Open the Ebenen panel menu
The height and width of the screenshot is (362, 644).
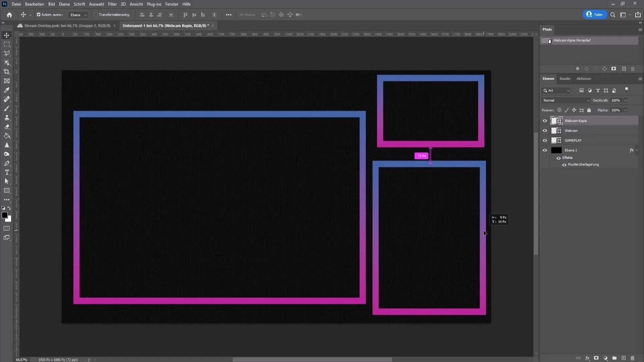click(x=640, y=79)
